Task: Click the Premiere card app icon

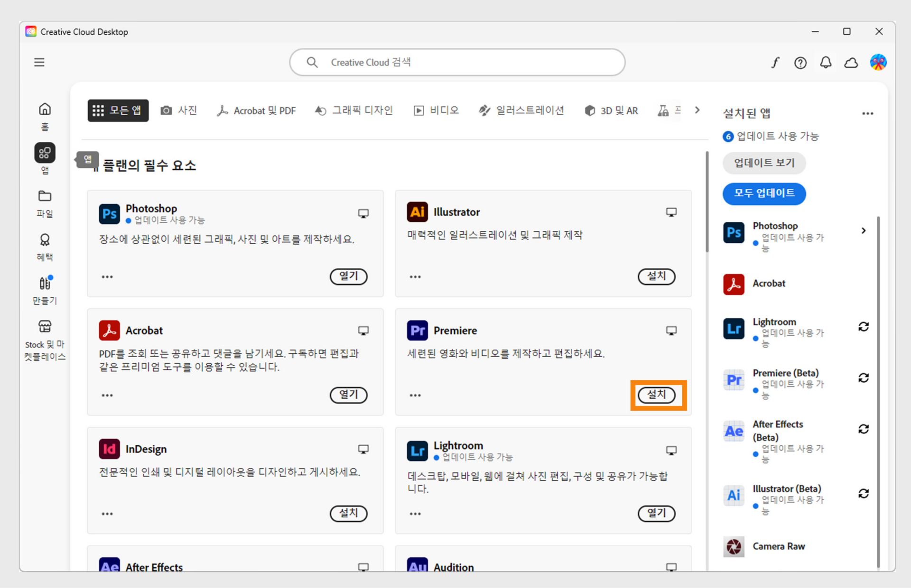Action: (x=417, y=331)
